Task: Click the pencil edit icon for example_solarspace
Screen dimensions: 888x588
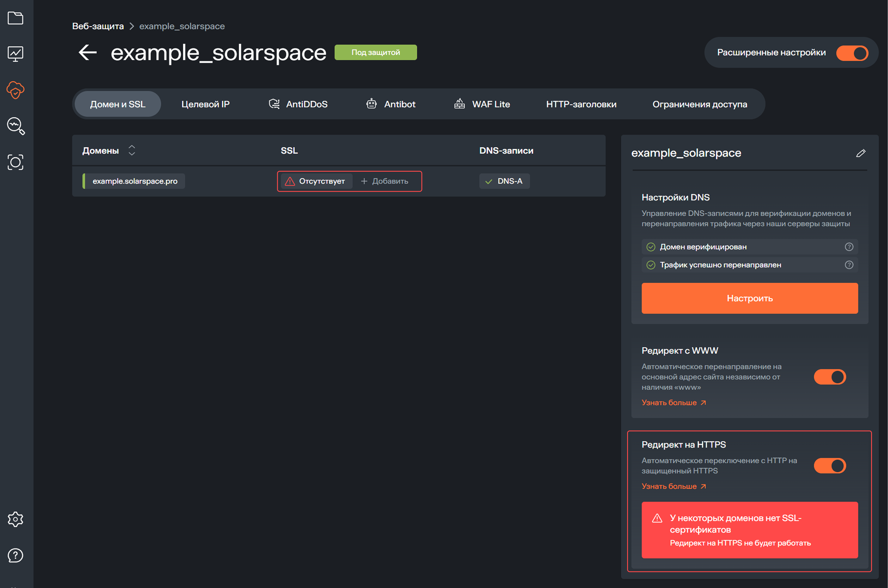Action: point(861,153)
